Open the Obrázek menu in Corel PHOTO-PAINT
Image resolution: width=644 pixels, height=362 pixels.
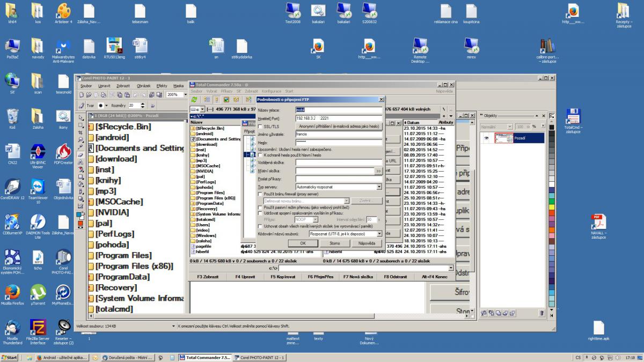144,86
